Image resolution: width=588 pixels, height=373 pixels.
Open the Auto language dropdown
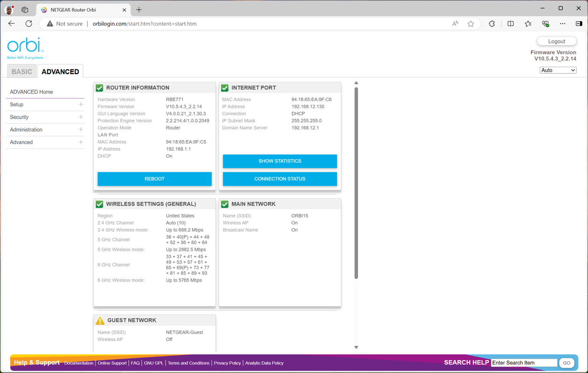point(558,70)
